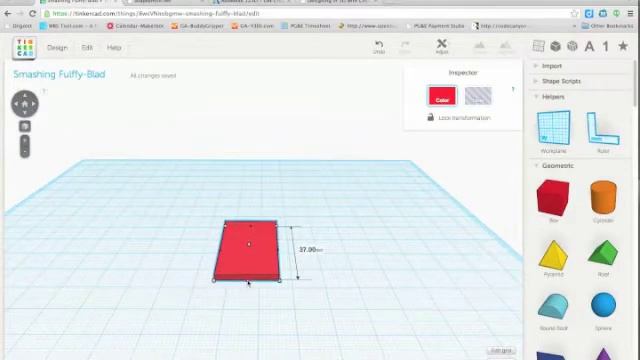Choose the striped Hole option in Inspector
The image size is (640, 360).
click(x=478, y=96)
